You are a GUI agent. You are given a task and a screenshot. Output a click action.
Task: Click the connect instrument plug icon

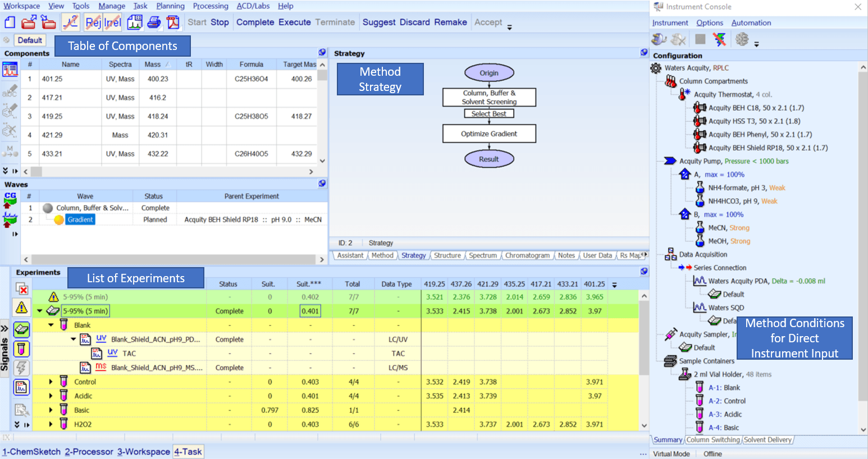pos(659,39)
